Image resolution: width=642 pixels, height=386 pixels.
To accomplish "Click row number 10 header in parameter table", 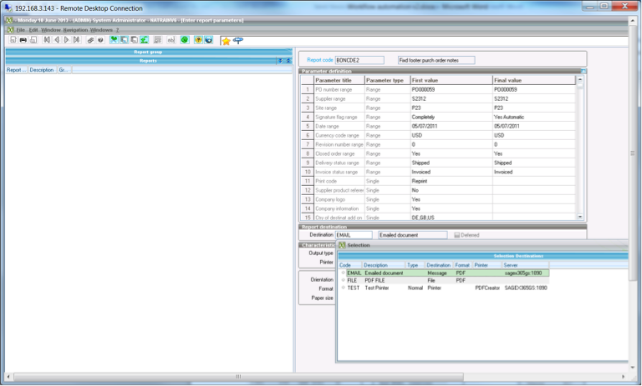I will 307,172.
